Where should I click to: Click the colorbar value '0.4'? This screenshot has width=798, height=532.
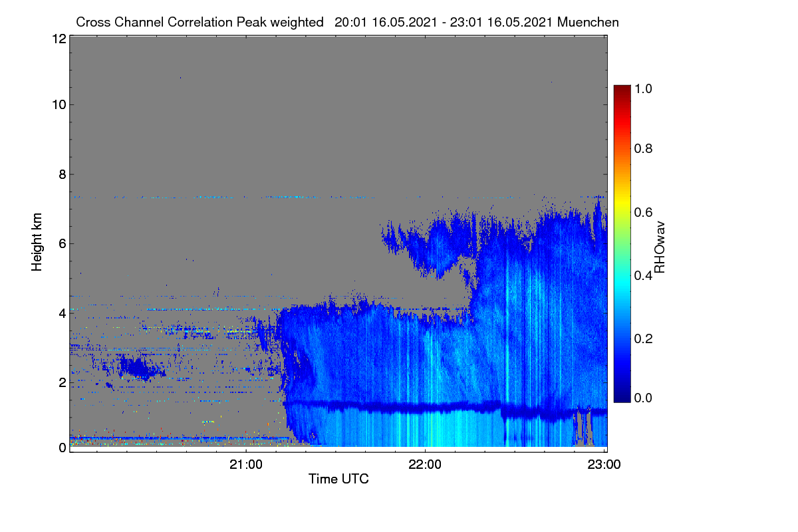[644, 275]
